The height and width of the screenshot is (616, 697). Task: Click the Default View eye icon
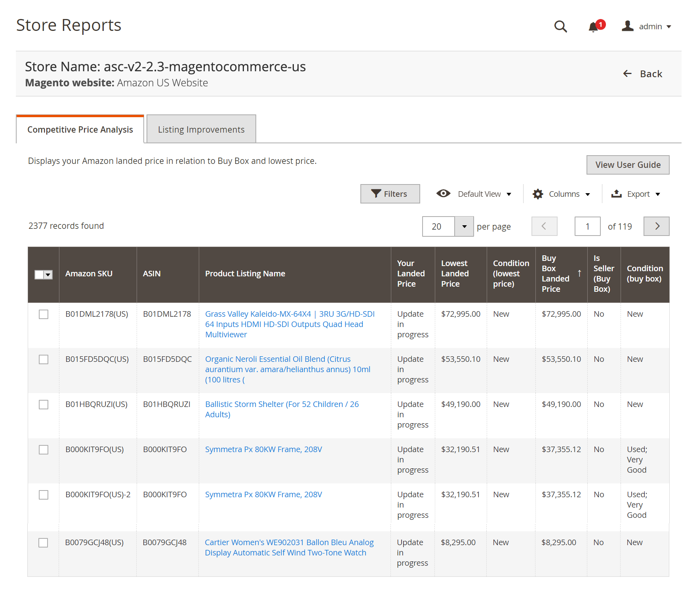click(x=443, y=194)
